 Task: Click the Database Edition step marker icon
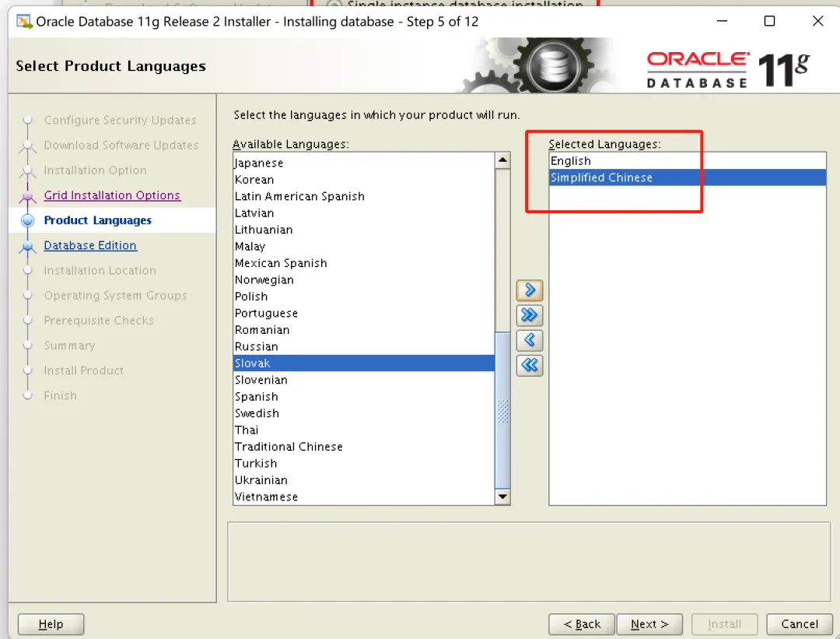pyautogui.click(x=27, y=246)
